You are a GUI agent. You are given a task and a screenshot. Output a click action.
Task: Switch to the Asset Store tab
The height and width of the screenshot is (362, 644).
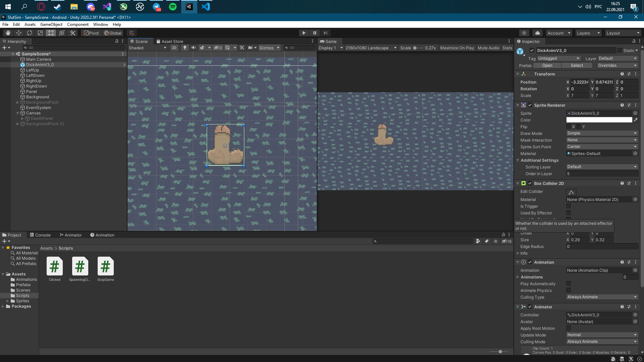(170, 42)
